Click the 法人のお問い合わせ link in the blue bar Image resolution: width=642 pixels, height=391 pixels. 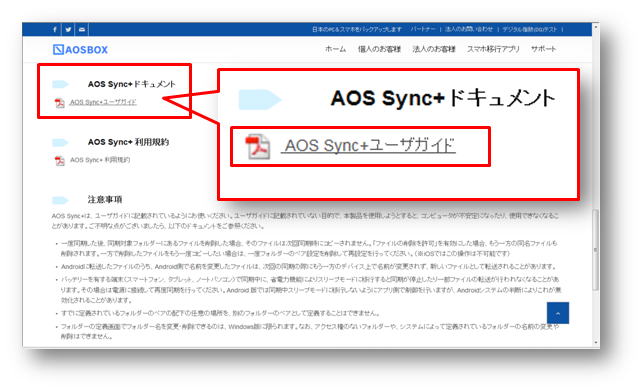pyautogui.click(x=469, y=29)
